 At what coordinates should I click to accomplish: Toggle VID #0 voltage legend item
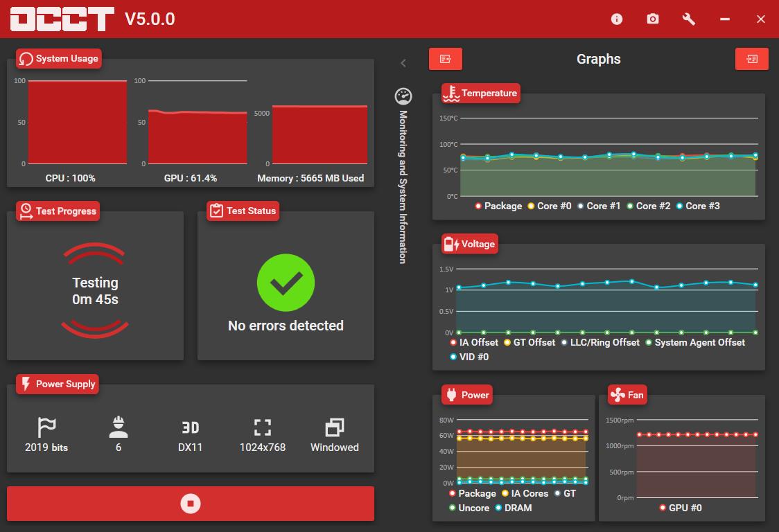(x=469, y=357)
